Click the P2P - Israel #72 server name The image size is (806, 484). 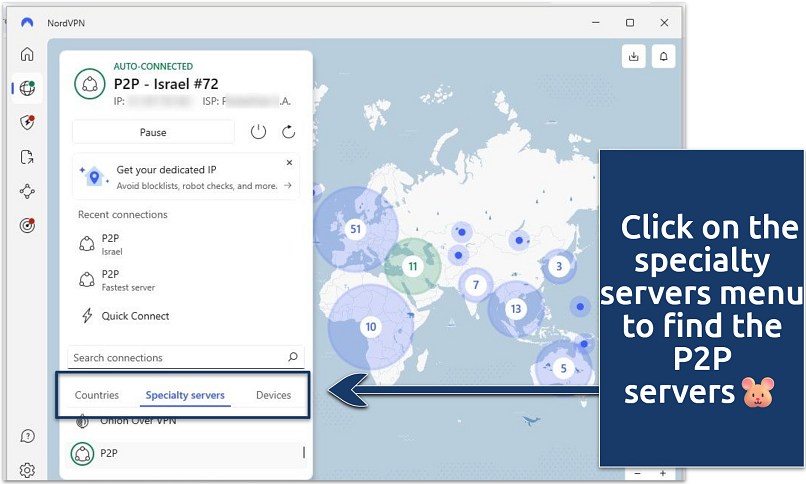pyautogui.click(x=166, y=84)
